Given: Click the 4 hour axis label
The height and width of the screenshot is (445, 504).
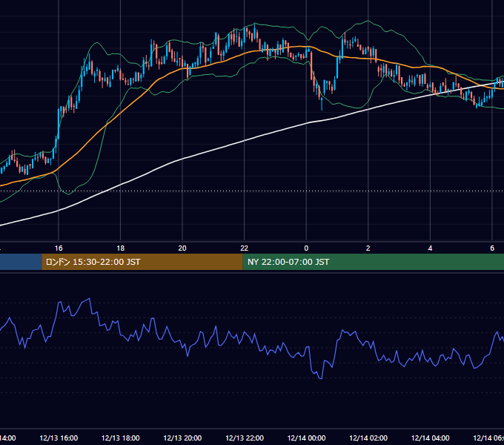Looking at the screenshot, I should (x=430, y=248).
